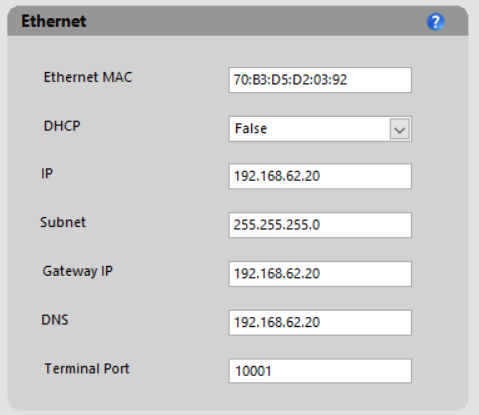This screenshot has height=415, width=479.
Task: Expand the DHCP dropdown arrow
Action: [x=400, y=129]
